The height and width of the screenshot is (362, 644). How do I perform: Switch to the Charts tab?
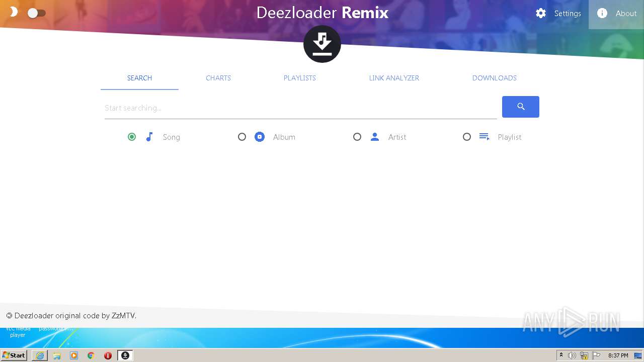218,78
